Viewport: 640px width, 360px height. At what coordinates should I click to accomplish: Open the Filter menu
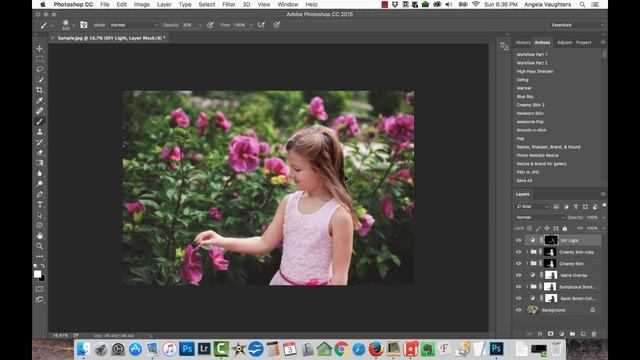click(229, 4)
